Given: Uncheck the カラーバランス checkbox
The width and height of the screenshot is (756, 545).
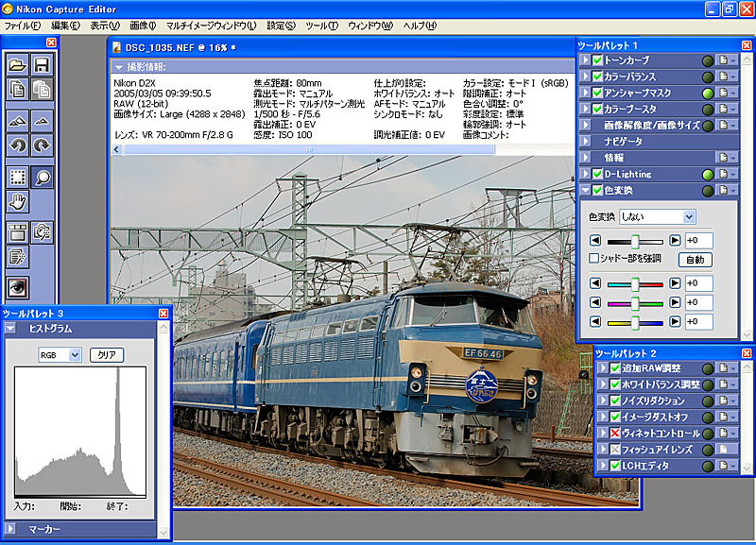Looking at the screenshot, I should 598,77.
